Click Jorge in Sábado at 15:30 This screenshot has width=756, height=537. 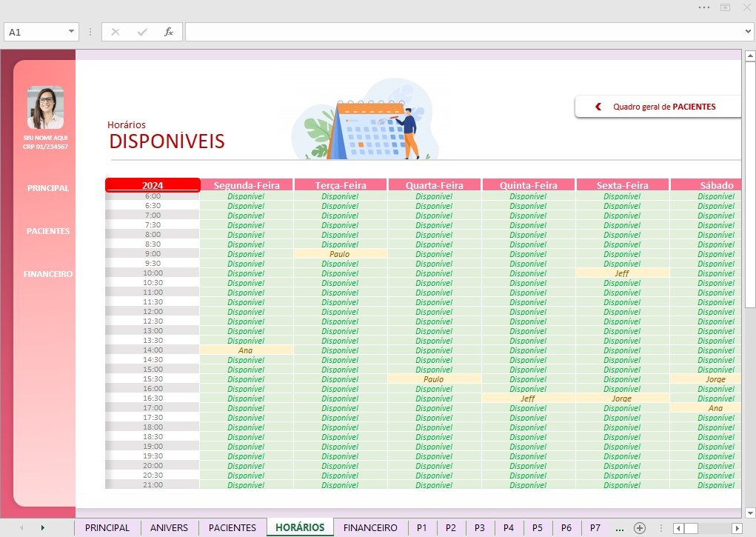click(706, 379)
